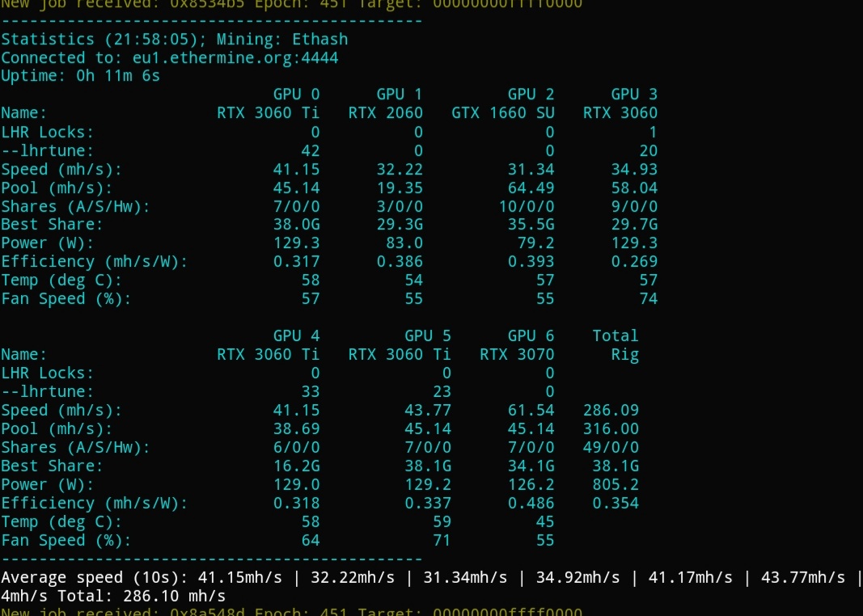Click GPU 4's fan speed value 64
Screen dimensions: 863x616
311,540
